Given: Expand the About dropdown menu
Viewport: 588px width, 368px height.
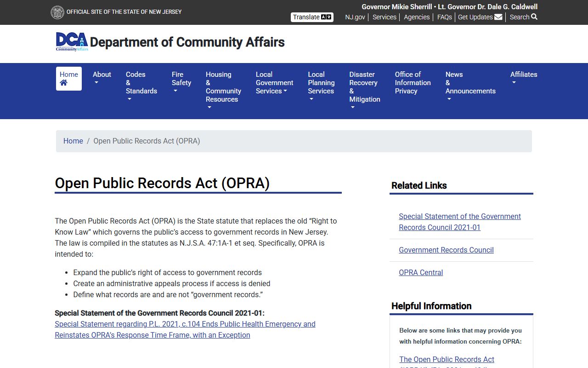Looking at the screenshot, I should click(102, 79).
